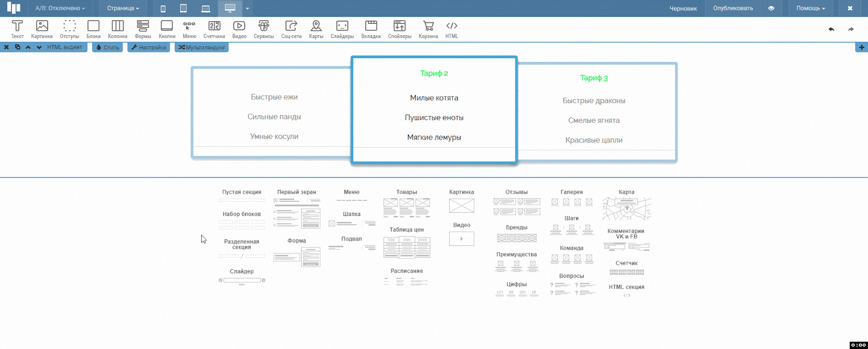Open the Помощь help dropdown
Viewport: 868px width, 349px height.
pyautogui.click(x=810, y=8)
